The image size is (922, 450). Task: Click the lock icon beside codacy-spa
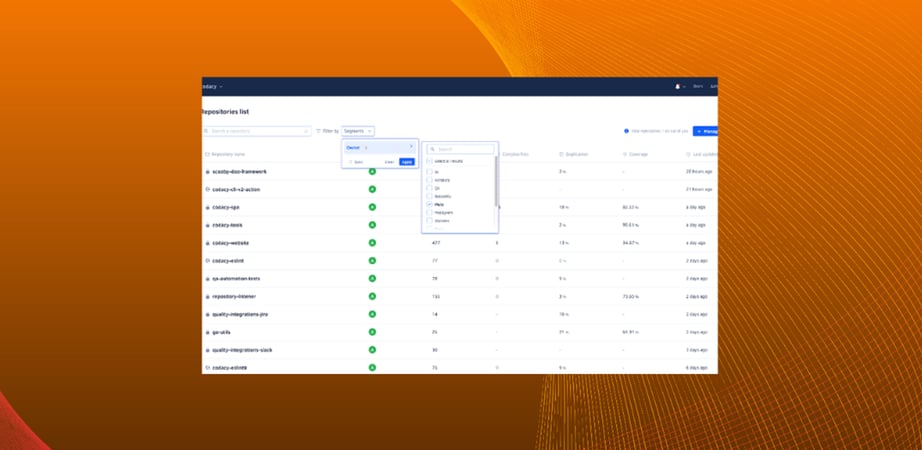click(208, 207)
